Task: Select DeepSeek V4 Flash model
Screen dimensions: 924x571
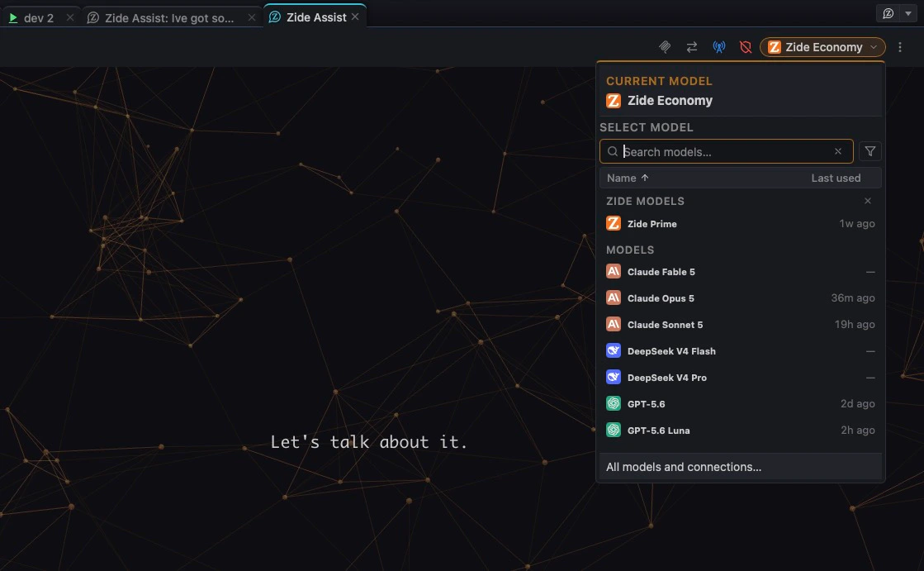Action: click(x=740, y=351)
